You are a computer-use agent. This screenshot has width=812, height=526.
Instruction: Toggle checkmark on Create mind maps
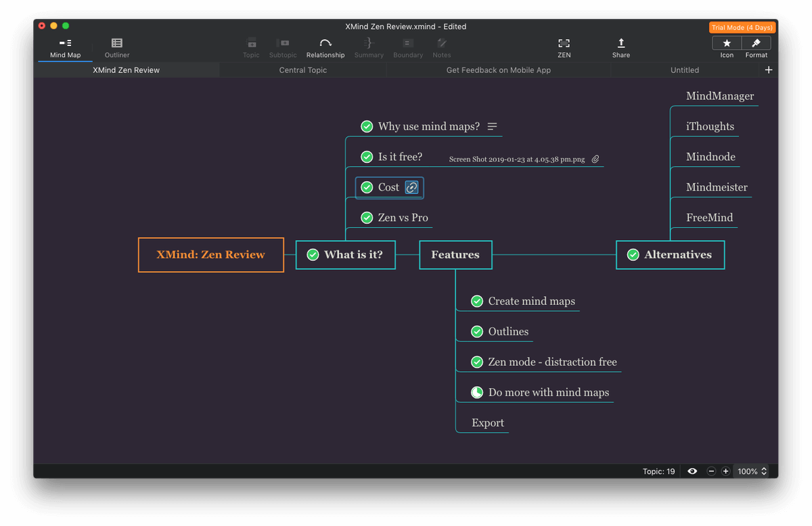point(477,302)
